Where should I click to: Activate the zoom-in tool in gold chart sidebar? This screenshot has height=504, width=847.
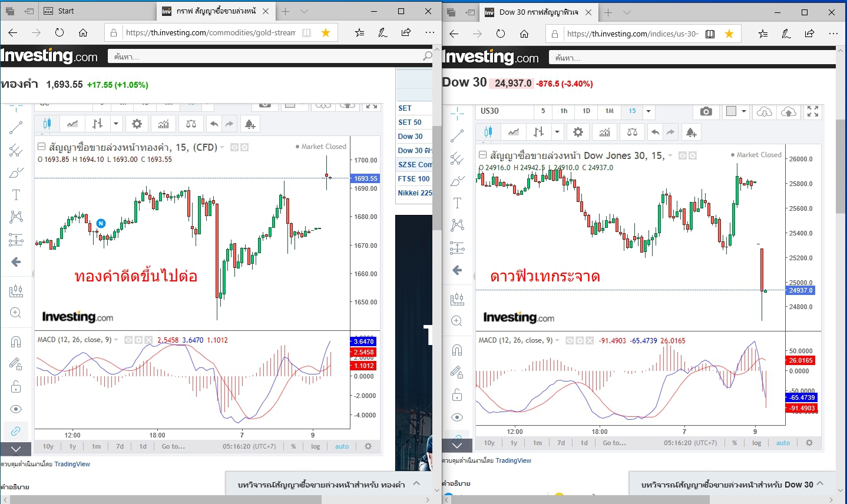(16, 313)
